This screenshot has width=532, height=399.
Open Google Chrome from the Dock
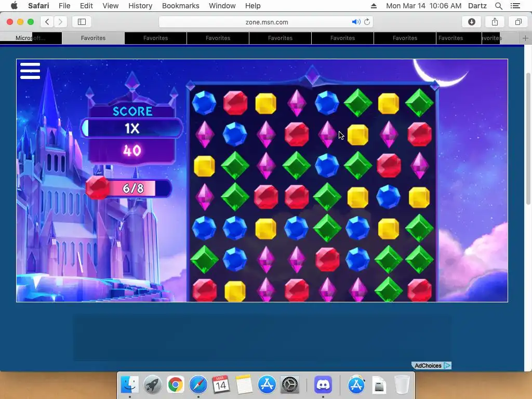click(176, 384)
